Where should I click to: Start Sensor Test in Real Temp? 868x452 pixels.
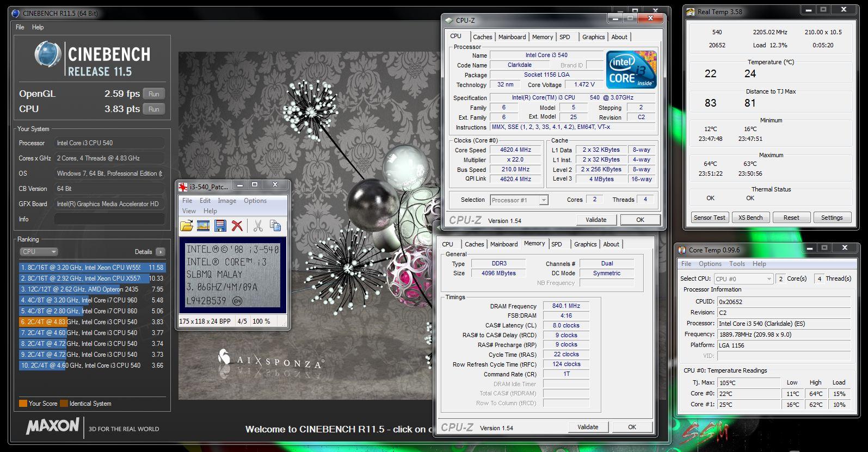point(710,218)
